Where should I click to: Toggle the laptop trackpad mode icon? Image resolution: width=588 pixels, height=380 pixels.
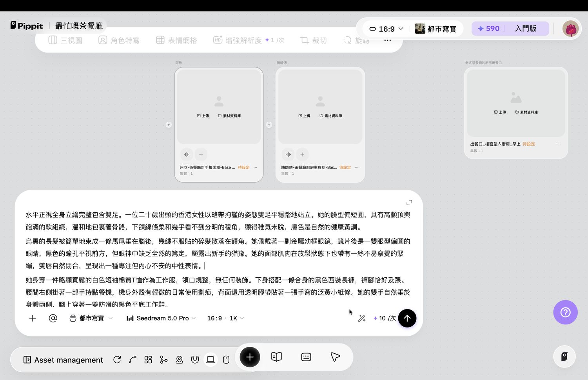pos(211,360)
